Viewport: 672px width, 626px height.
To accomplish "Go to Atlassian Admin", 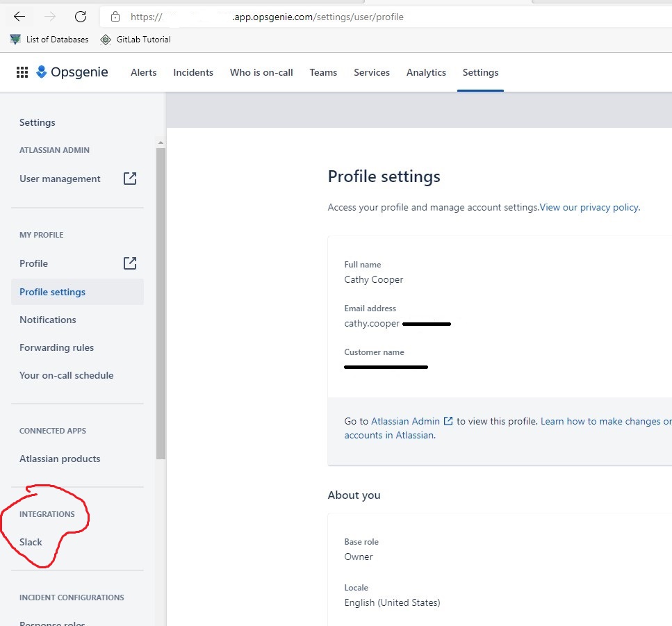I will (405, 420).
